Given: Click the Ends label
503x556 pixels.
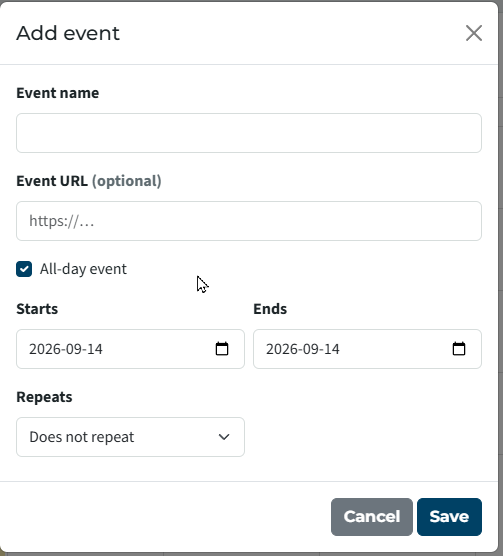Looking at the screenshot, I should [x=270, y=309].
